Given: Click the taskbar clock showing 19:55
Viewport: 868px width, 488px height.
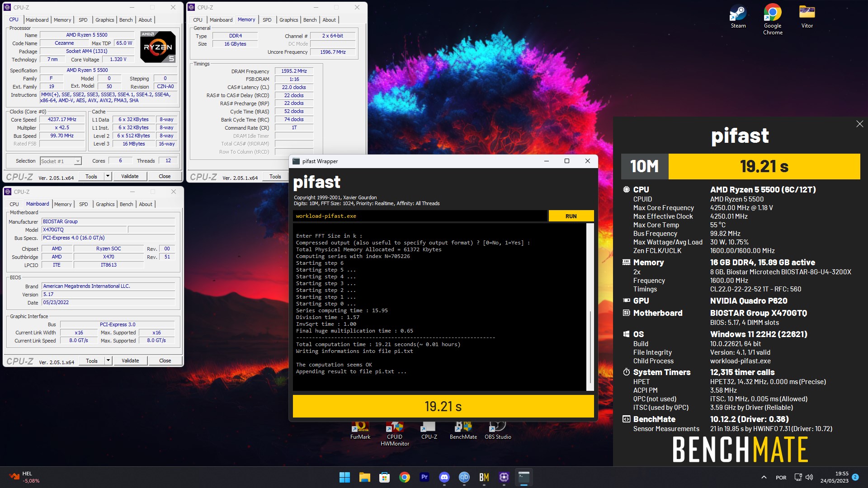Looking at the screenshot, I should click(x=835, y=477).
